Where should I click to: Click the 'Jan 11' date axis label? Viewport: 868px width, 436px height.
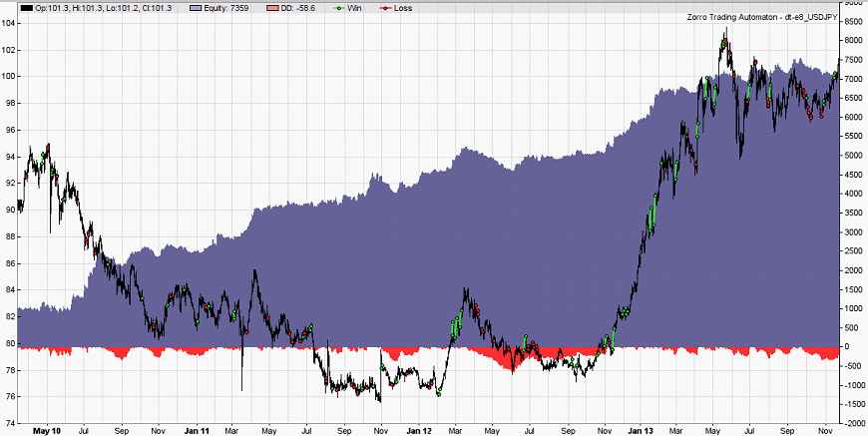197,429
